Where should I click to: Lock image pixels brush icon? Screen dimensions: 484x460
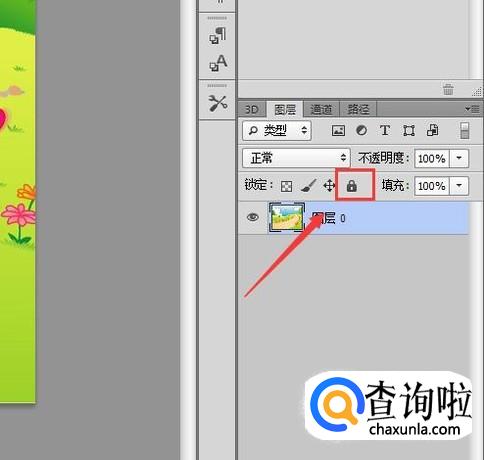click(308, 186)
